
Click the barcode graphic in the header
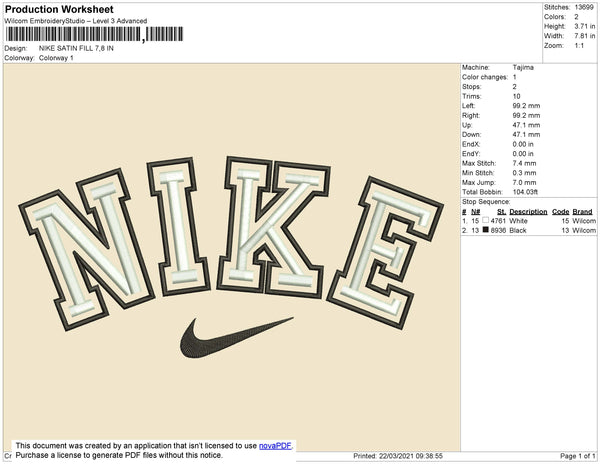(94, 34)
